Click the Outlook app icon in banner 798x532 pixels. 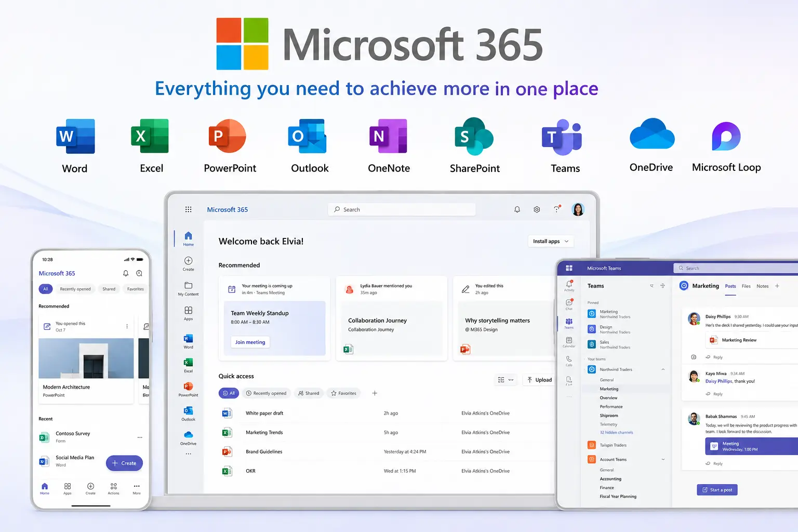(308, 136)
